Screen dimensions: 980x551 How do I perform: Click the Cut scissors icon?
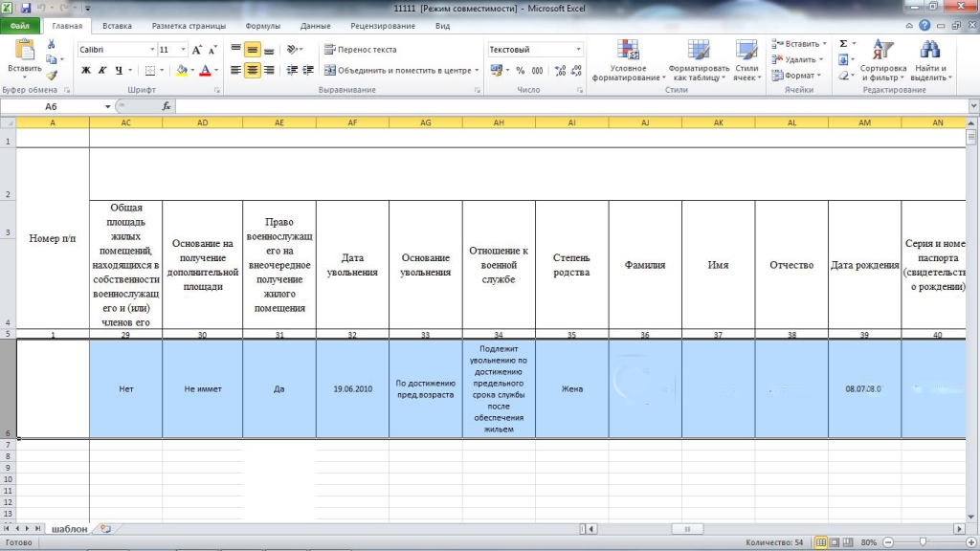52,44
